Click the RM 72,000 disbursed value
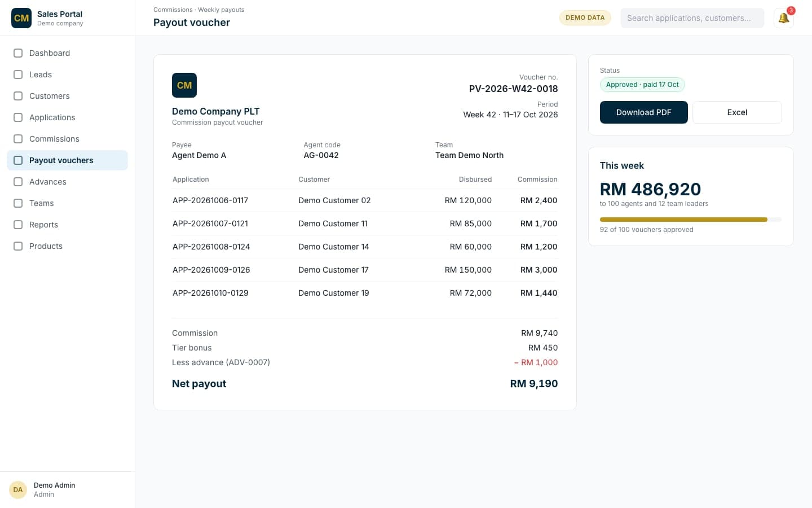The image size is (812, 508). pyautogui.click(x=471, y=293)
